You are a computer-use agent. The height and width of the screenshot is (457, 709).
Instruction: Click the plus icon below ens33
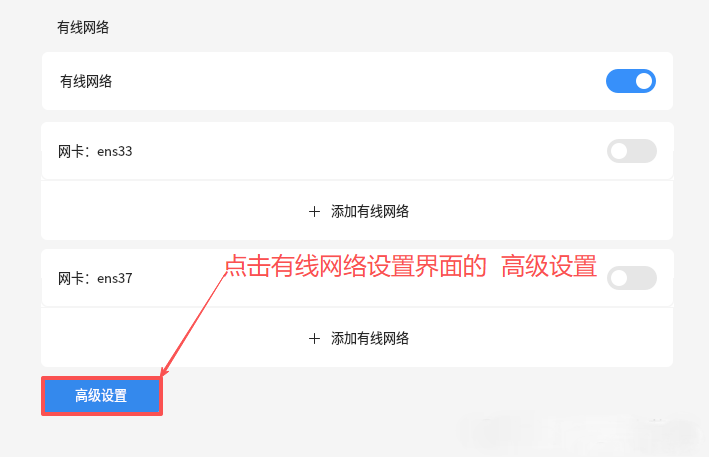(314, 211)
